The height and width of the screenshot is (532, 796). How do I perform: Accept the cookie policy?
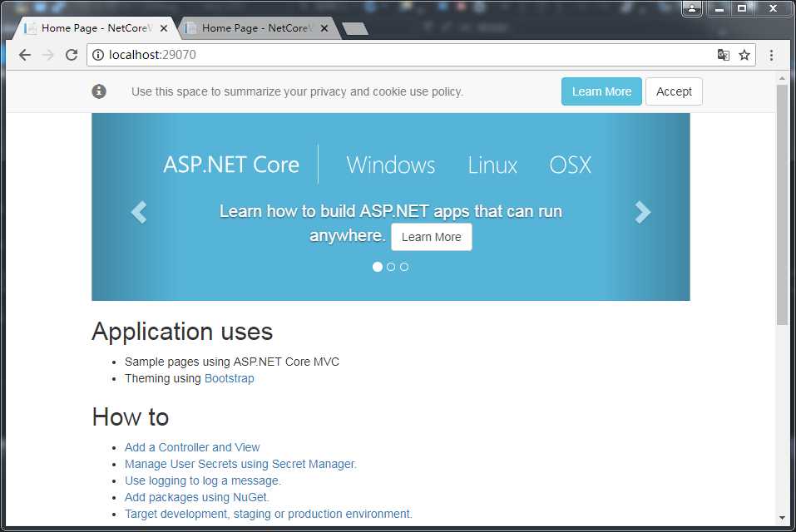[x=674, y=91]
